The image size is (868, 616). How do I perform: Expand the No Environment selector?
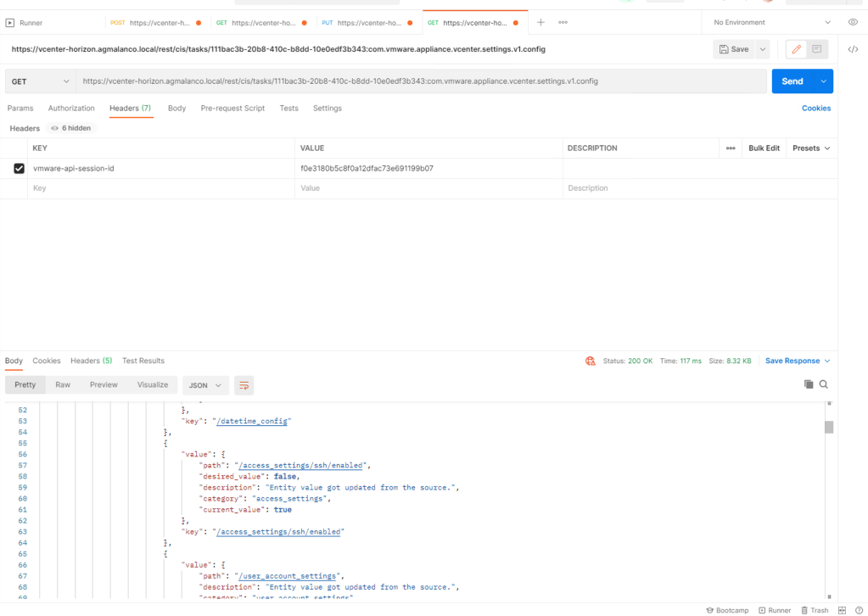pyautogui.click(x=772, y=22)
